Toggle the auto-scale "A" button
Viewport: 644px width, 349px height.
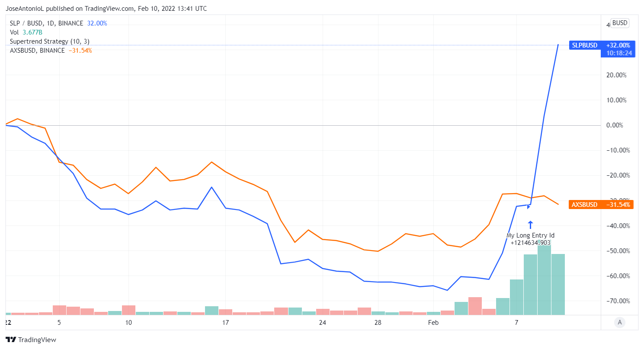pyautogui.click(x=620, y=322)
